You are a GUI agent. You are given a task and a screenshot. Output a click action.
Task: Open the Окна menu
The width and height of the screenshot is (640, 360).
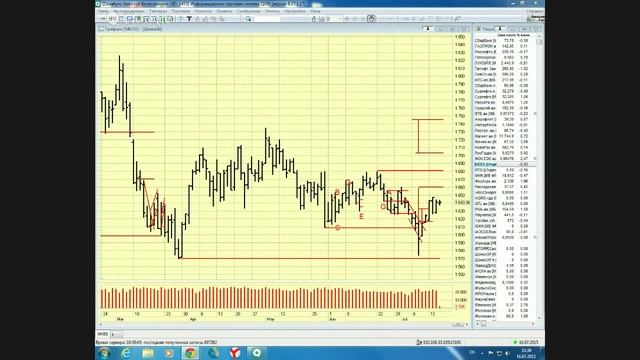(x=316, y=11)
